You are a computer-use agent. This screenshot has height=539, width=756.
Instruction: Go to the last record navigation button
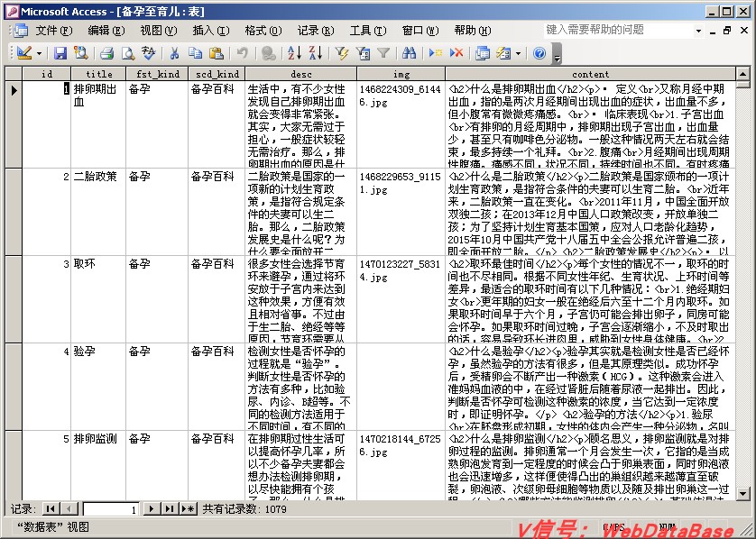170,508
